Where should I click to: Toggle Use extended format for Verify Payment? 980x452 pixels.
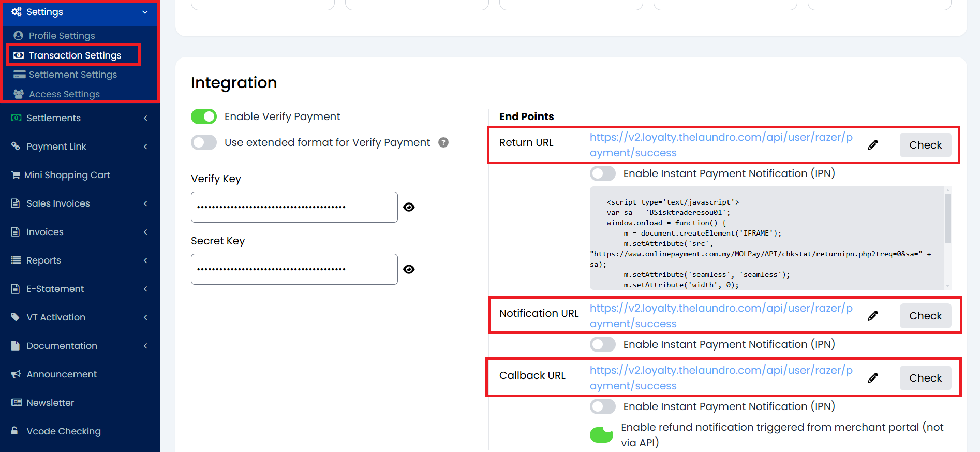[204, 142]
